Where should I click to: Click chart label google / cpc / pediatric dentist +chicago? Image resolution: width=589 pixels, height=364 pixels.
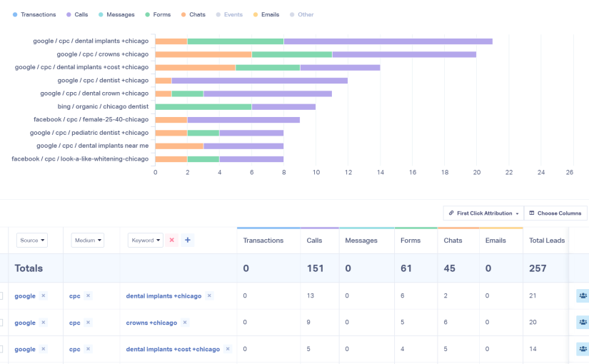(x=89, y=133)
